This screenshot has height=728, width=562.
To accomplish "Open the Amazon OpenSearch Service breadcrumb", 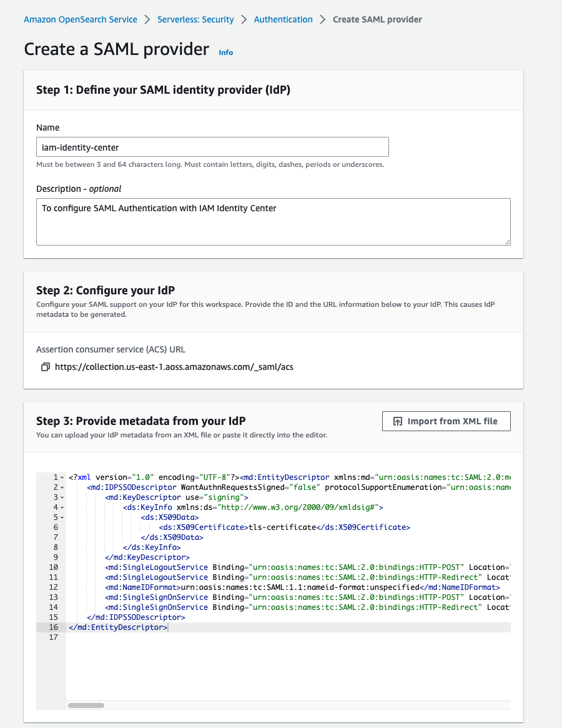I will [81, 19].
